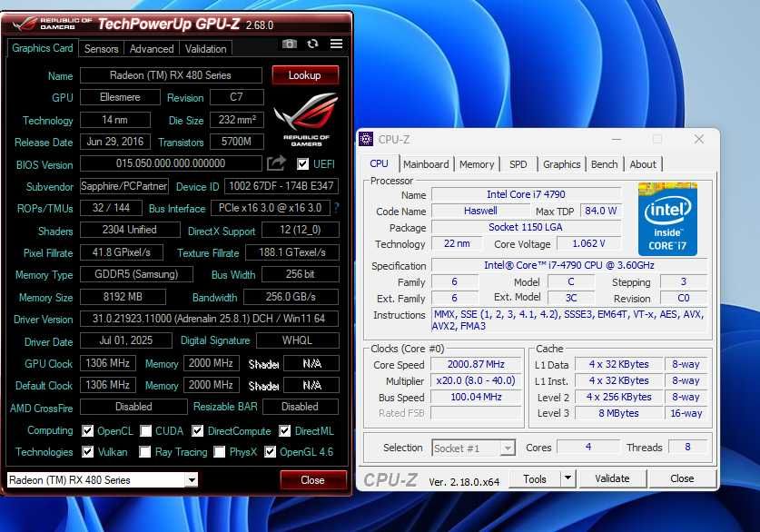760x532 pixels.
Task: Open the Radeon RX 480 GPU selector dropdown
Action: click(192, 480)
